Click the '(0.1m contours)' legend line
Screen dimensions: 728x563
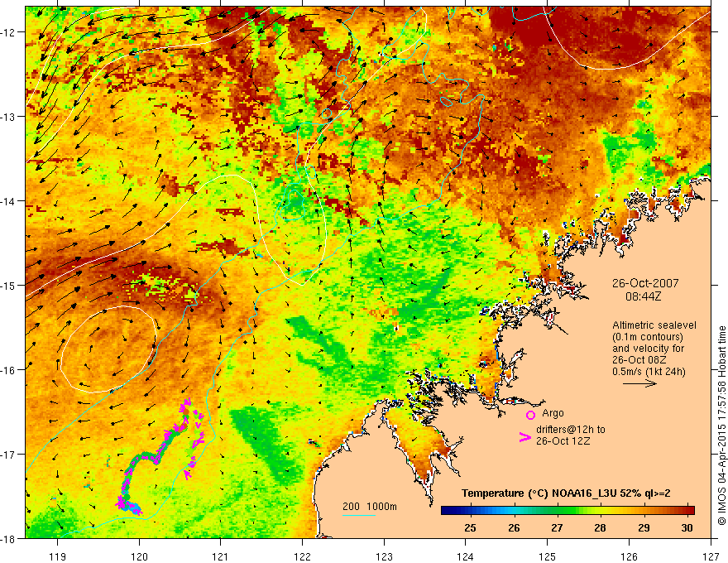[647, 337]
